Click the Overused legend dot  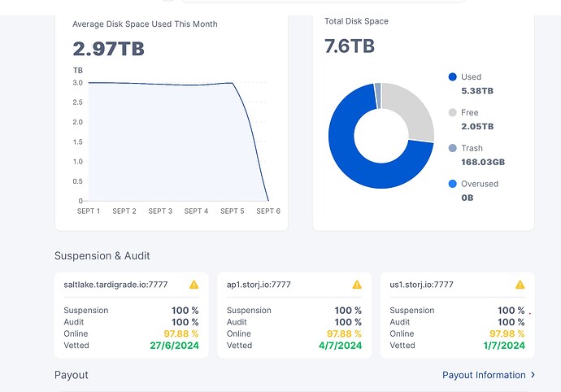pyautogui.click(x=452, y=184)
